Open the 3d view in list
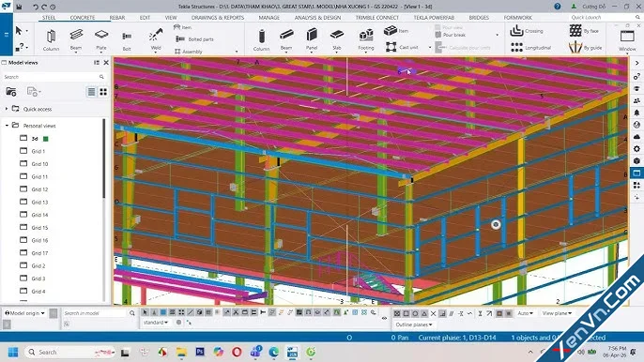This screenshot has height=362, width=644. coord(35,138)
